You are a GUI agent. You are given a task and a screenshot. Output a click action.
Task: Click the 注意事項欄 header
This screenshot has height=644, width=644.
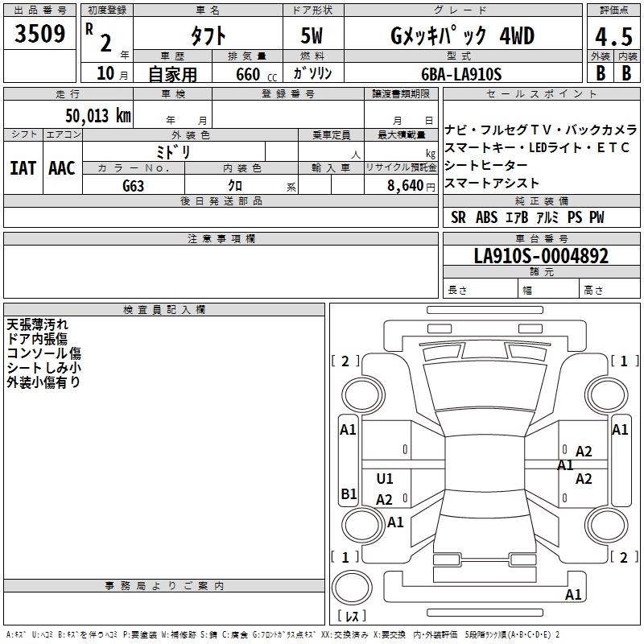pos(221,238)
